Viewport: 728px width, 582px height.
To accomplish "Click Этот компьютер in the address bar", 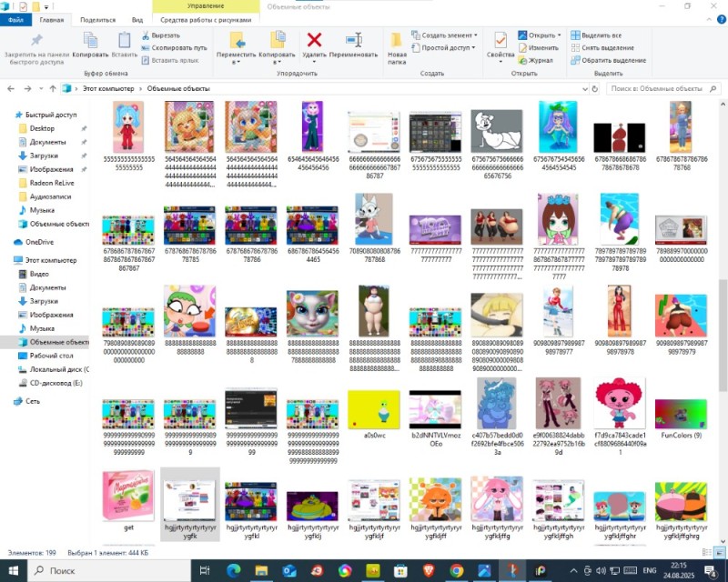I will click(x=108, y=88).
